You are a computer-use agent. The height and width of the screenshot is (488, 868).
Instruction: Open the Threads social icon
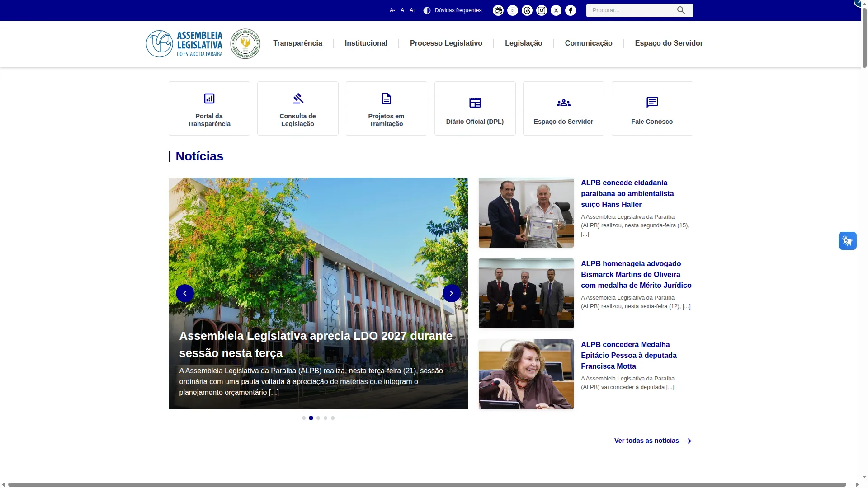tap(527, 10)
